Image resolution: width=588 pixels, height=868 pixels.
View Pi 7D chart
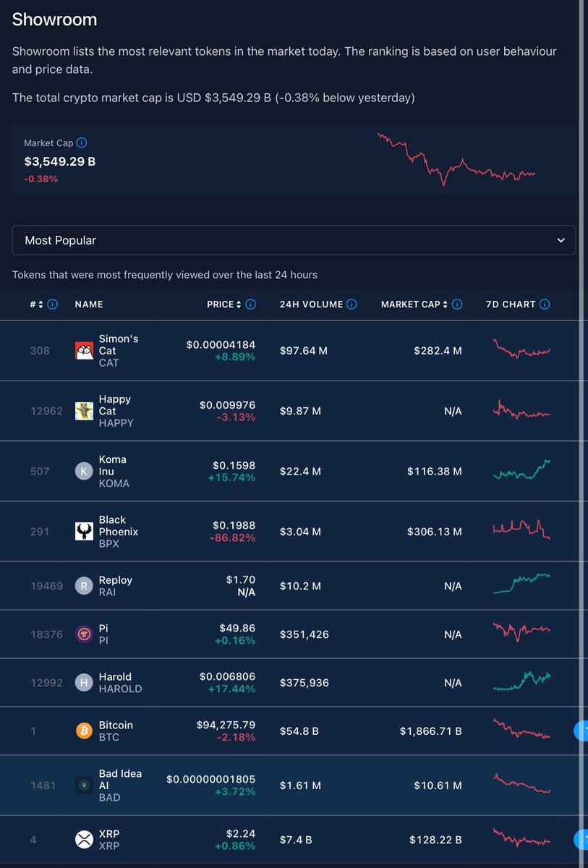[x=521, y=631]
